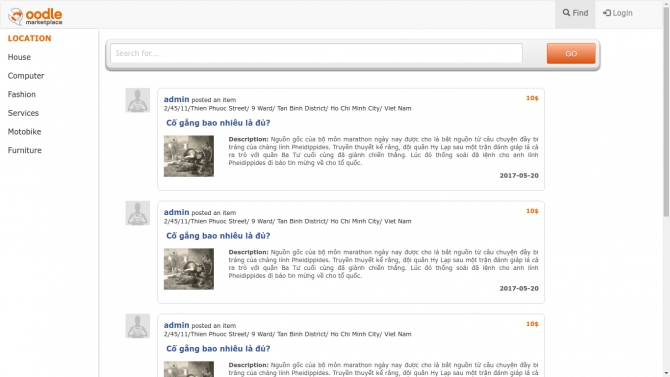Image resolution: width=670 pixels, height=377 pixels.
Task: Open the Find tab
Action: (x=575, y=14)
